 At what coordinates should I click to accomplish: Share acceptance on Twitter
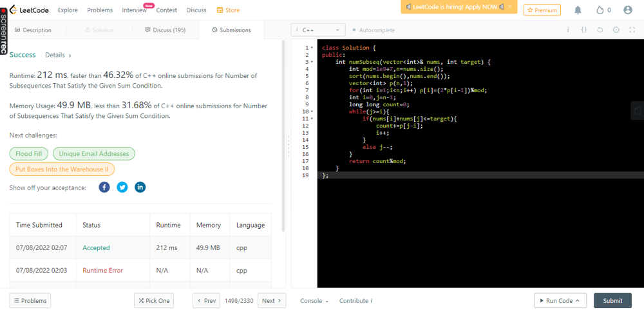click(x=122, y=188)
